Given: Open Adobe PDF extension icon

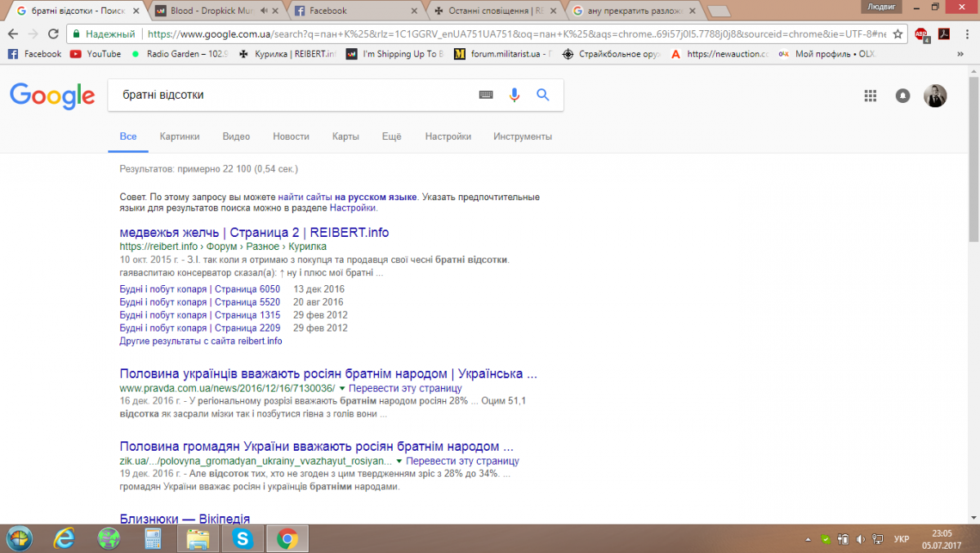Looking at the screenshot, I should pyautogui.click(x=943, y=34).
